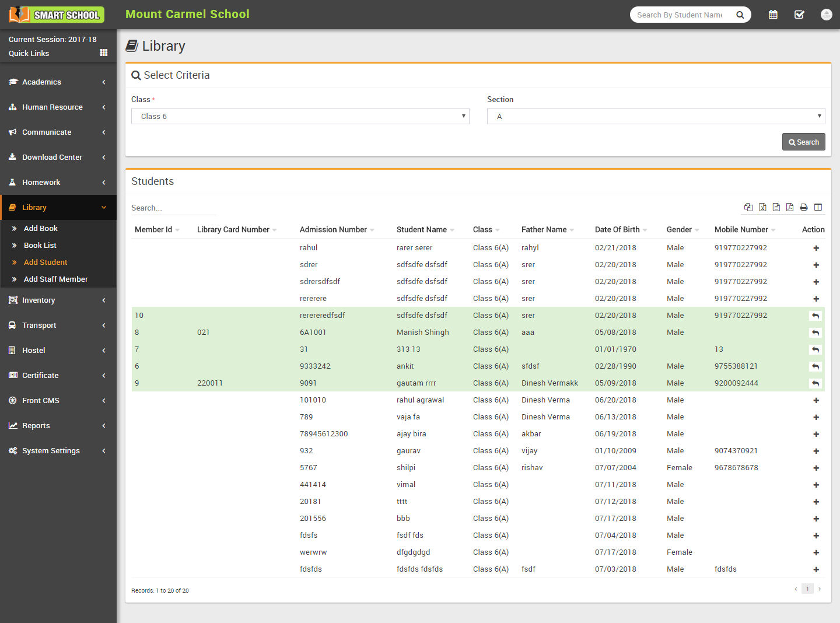Open the Class dropdown
The image size is (840, 623).
[x=300, y=116]
